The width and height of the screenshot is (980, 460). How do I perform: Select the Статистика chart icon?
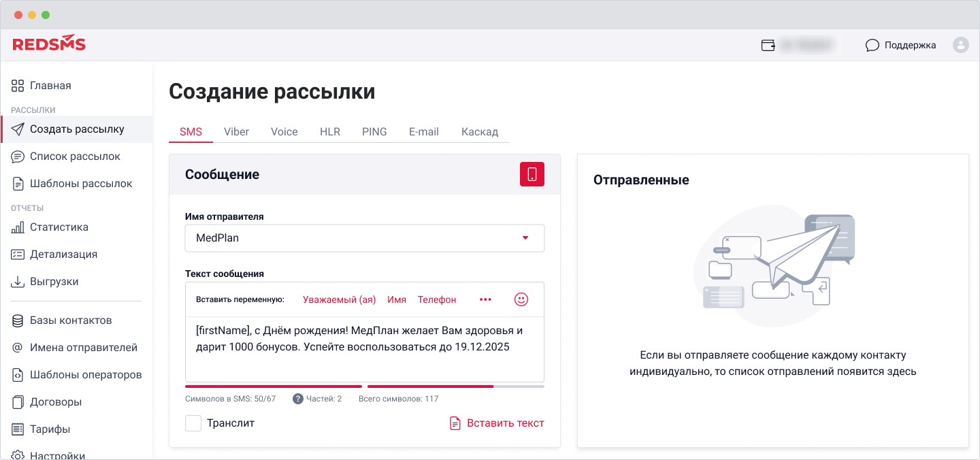[16, 227]
